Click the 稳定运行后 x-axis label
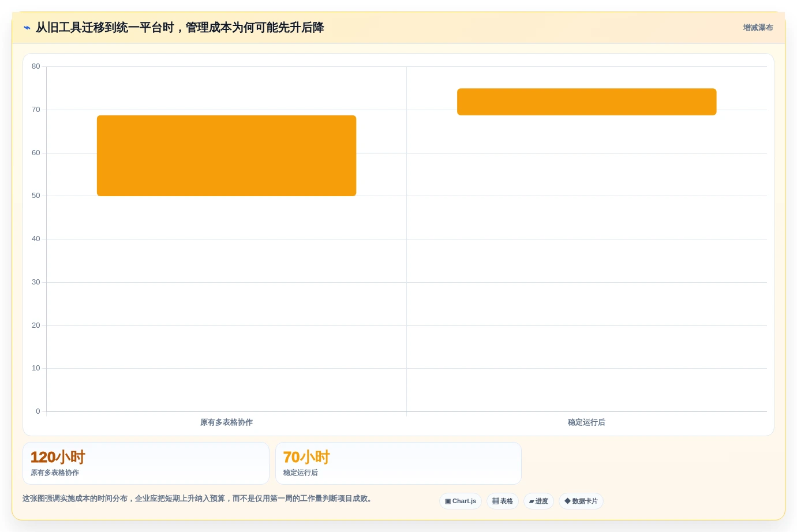This screenshot has width=797, height=532. (x=586, y=422)
